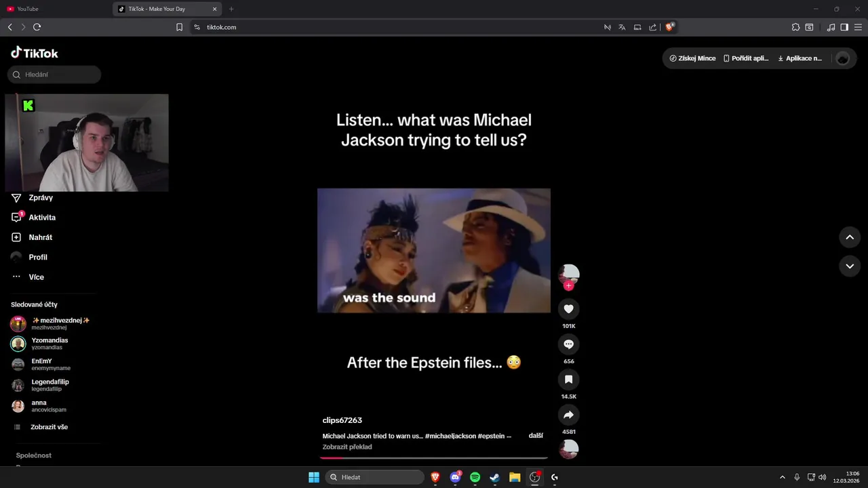Bookmark this page in address bar
The width and height of the screenshot is (868, 488).
tap(179, 27)
